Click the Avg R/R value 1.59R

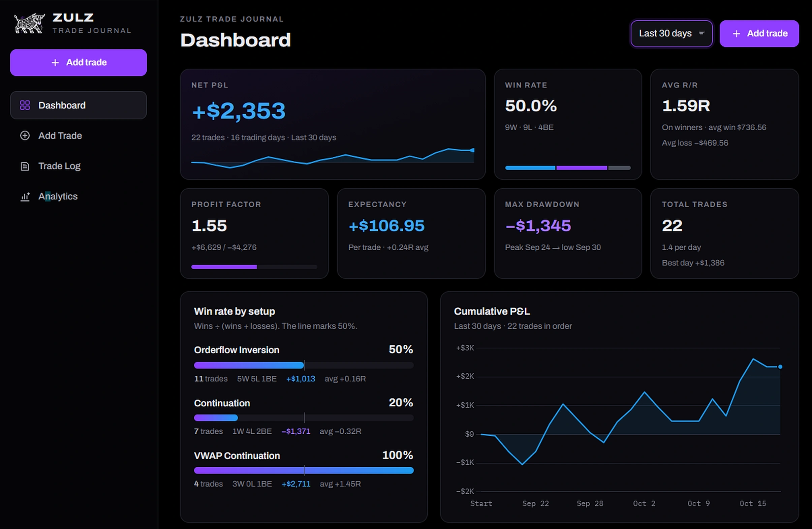tap(686, 105)
